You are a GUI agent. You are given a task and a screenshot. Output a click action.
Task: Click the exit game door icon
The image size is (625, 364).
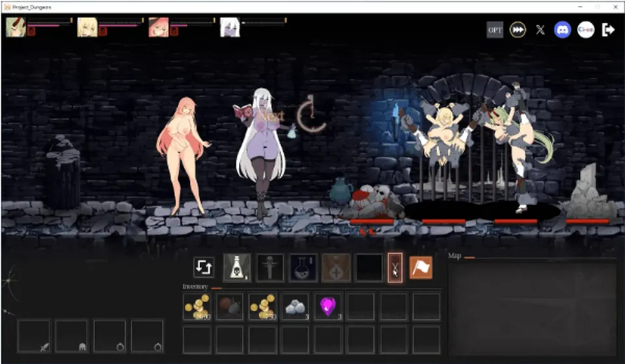point(608,30)
